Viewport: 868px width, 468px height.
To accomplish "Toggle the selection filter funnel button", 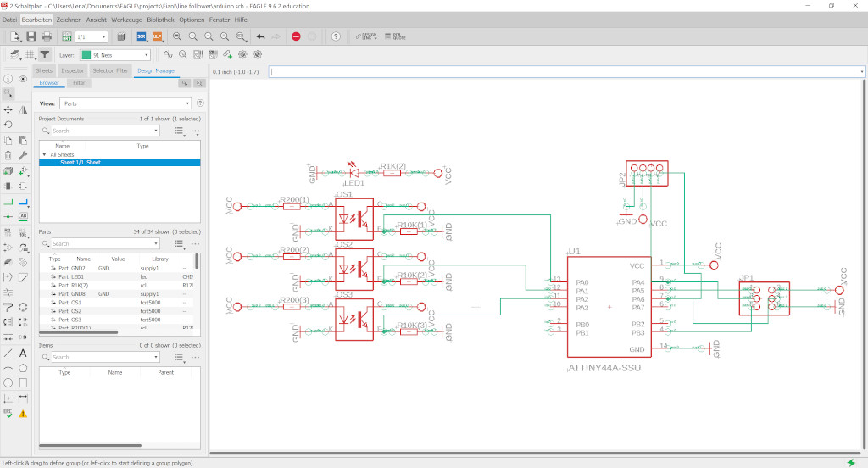I will [45, 55].
